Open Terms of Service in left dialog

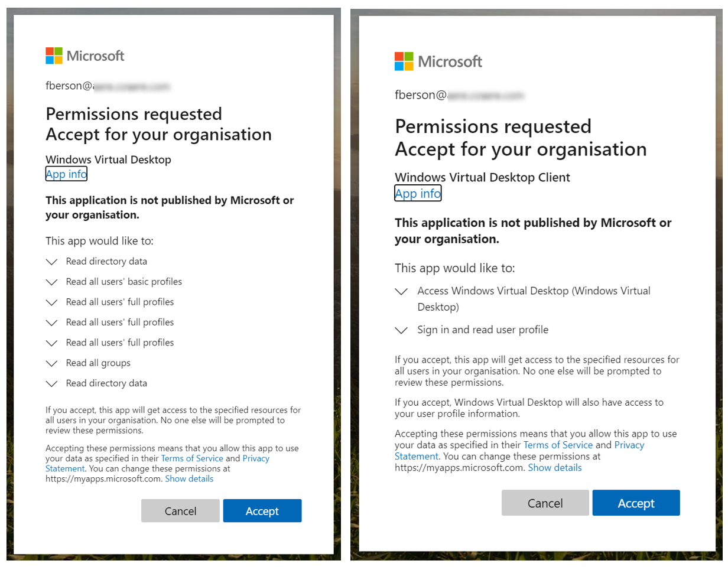point(192,458)
